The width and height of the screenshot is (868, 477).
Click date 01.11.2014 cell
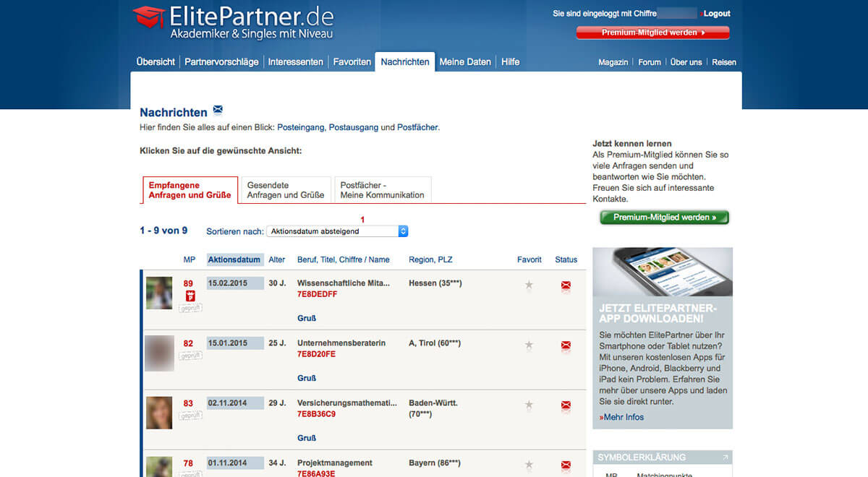click(235, 463)
